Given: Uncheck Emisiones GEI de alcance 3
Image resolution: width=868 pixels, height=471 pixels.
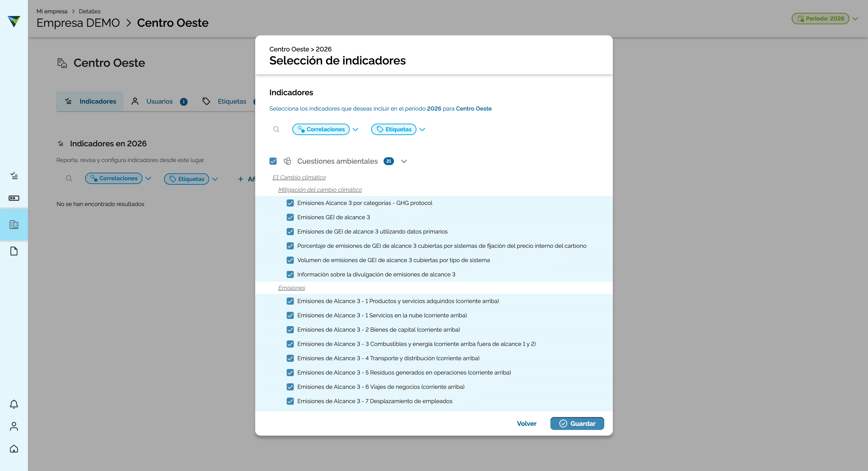Looking at the screenshot, I should tap(290, 217).
